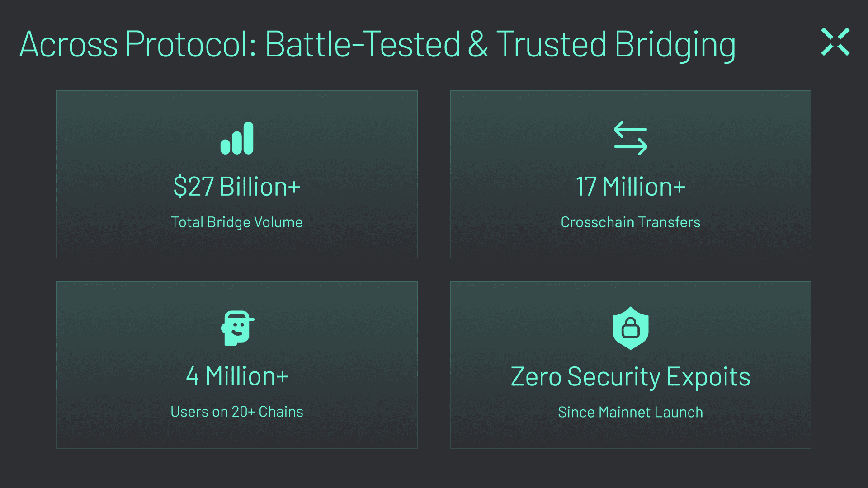Image resolution: width=868 pixels, height=488 pixels.
Task: Click the word "Battle-Tested" in the title
Action: point(362,44)
